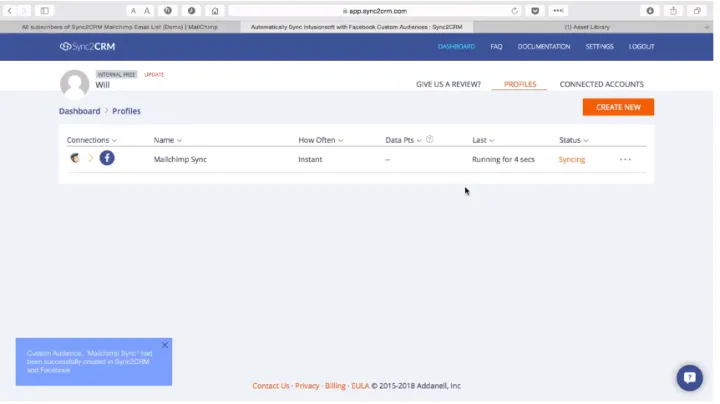Click the smaller text size A button
The height and width of the screenshot is (404, 720).
[x=133, y=11]
